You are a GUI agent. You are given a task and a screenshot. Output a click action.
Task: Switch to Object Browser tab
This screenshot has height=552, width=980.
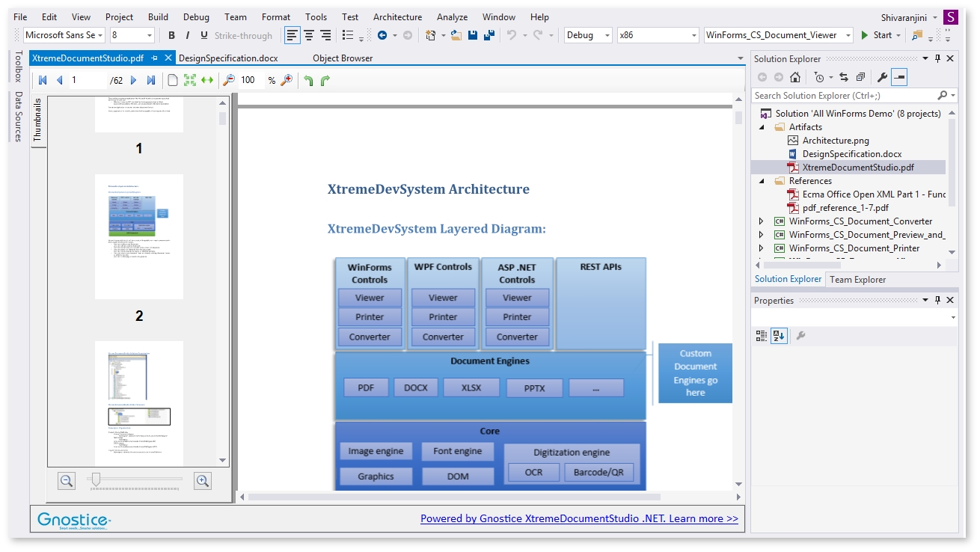(x=343, y=58)
